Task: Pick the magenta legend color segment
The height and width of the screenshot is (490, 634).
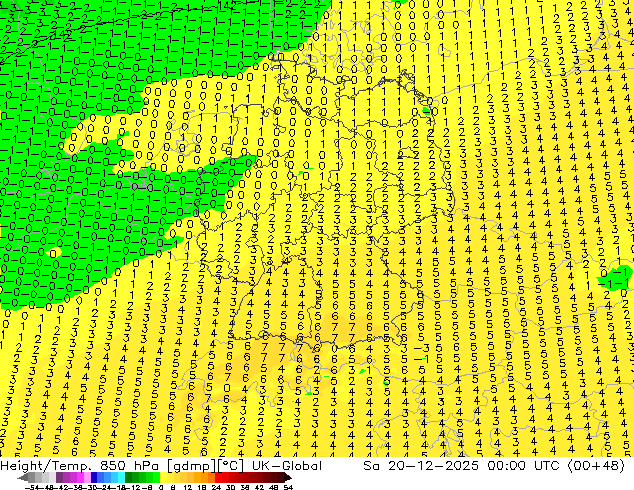Action: click(80, 478)
